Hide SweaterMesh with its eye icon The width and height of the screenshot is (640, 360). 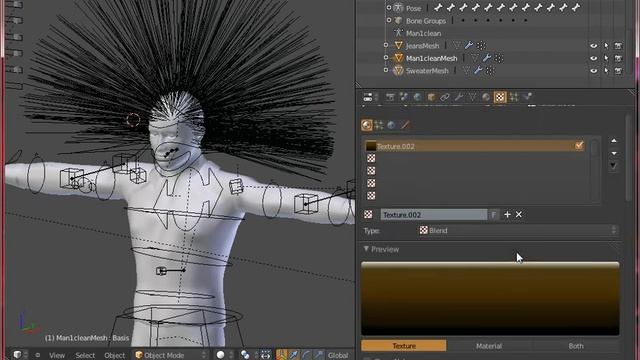pos(593,71)
